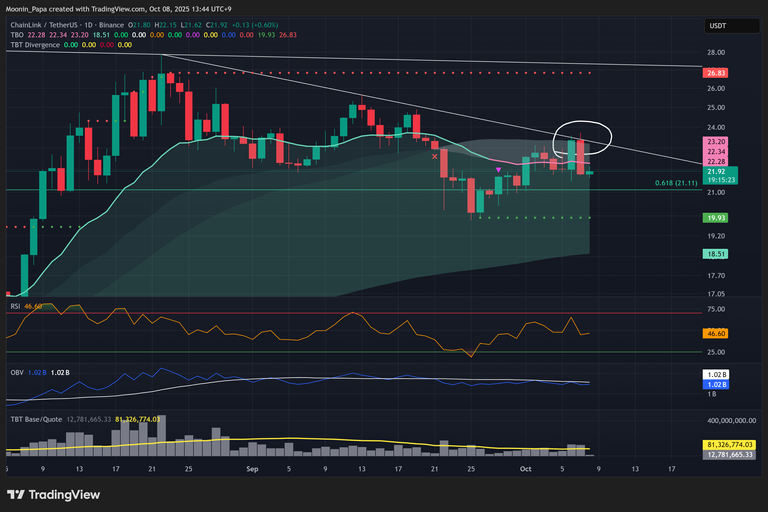Click the purple down-triangle signal marker

tap(499, 171)
